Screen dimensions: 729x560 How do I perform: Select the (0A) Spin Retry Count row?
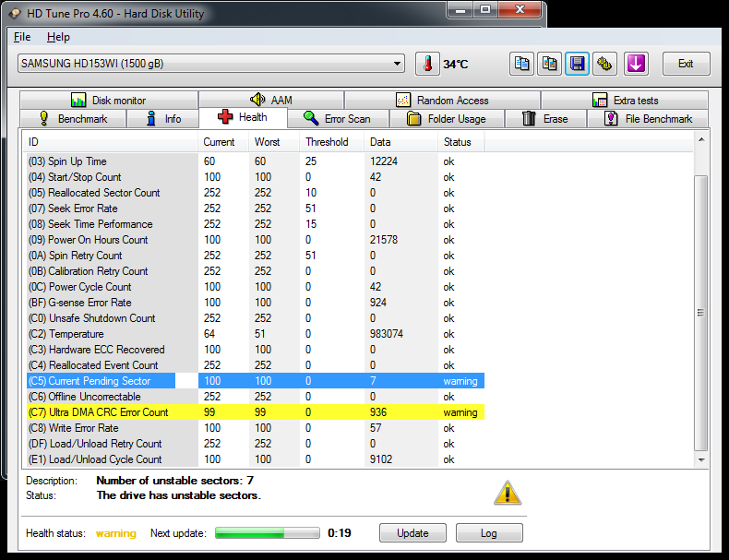pos(256,256)
